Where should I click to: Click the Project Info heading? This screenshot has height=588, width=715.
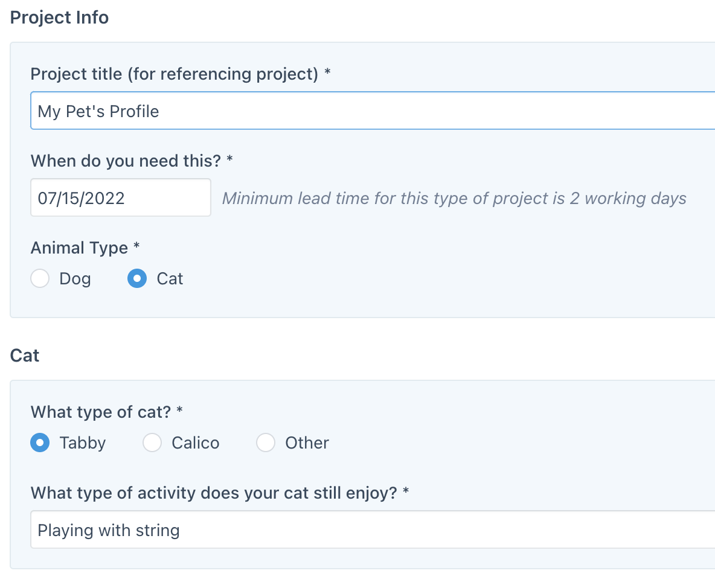tap(59, 18)
